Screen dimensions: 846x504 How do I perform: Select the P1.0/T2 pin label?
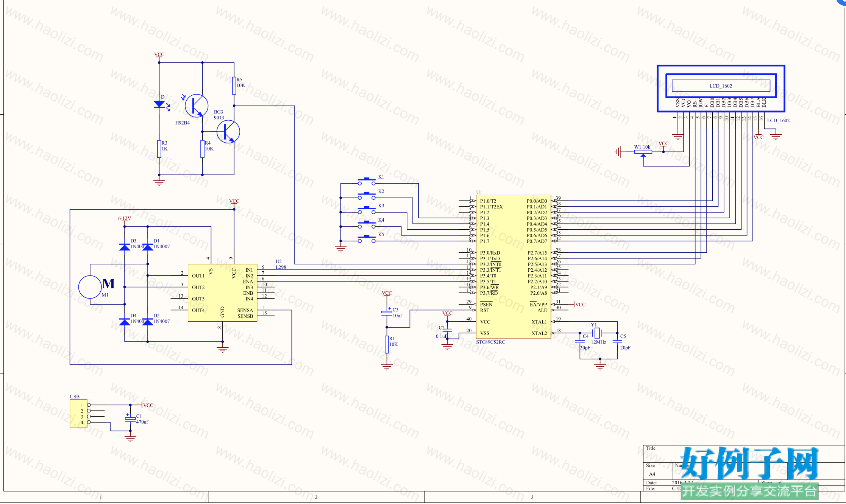coord(488,201)
